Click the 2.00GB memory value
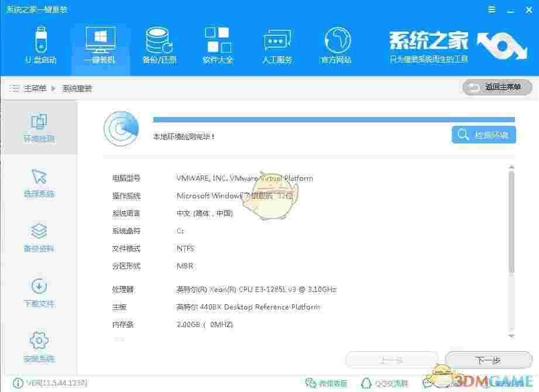This screenshot has width=539, height=392. click(x=205, y=324)
